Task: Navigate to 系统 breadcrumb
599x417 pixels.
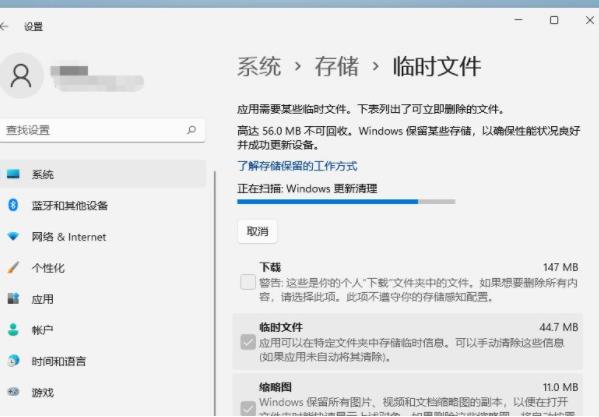Action: [259, 66]
